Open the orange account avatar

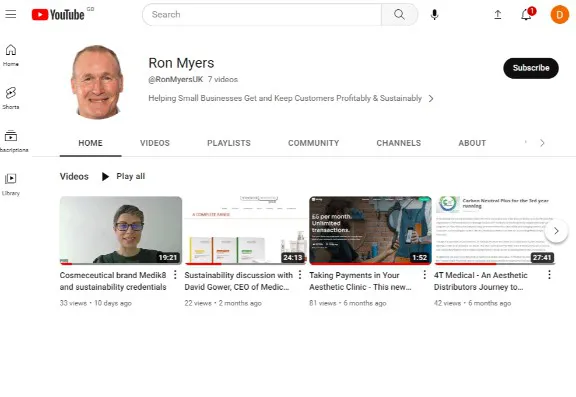[x=559, y=15]
